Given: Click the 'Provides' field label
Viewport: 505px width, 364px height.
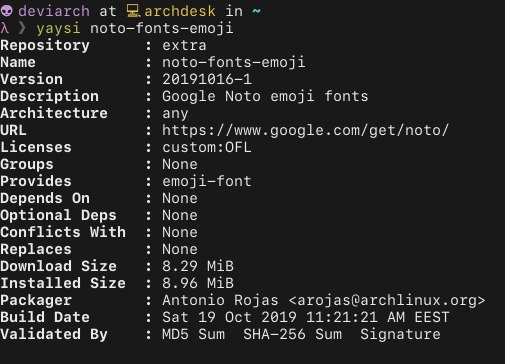Looking at the screenshot, I should point(36,181).
